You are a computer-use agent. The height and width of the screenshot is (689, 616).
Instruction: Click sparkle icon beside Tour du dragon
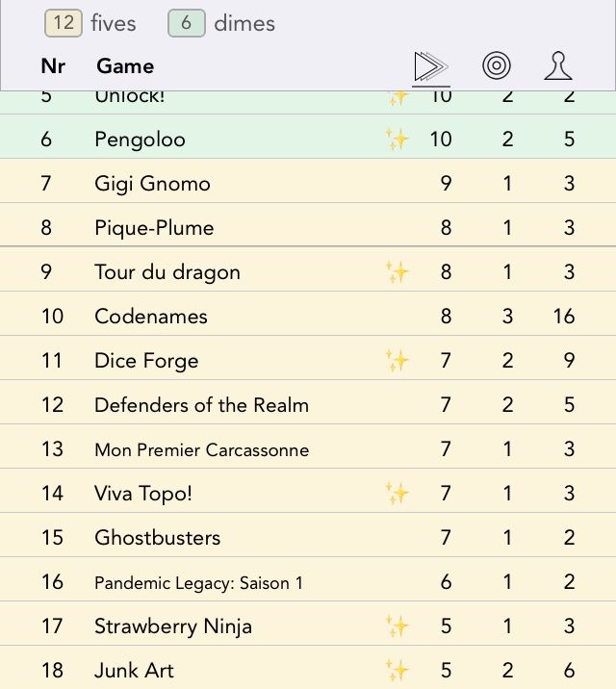(398, 272)
